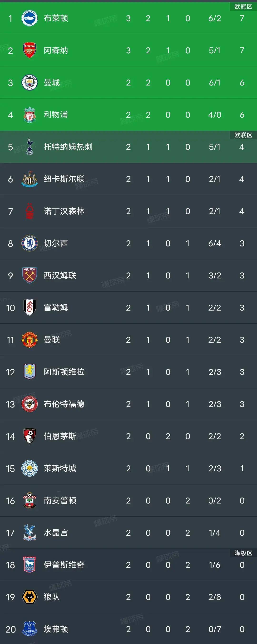Click the 降级区 zone label
Viewport: 257px width, 644px height.
(243, 553)
